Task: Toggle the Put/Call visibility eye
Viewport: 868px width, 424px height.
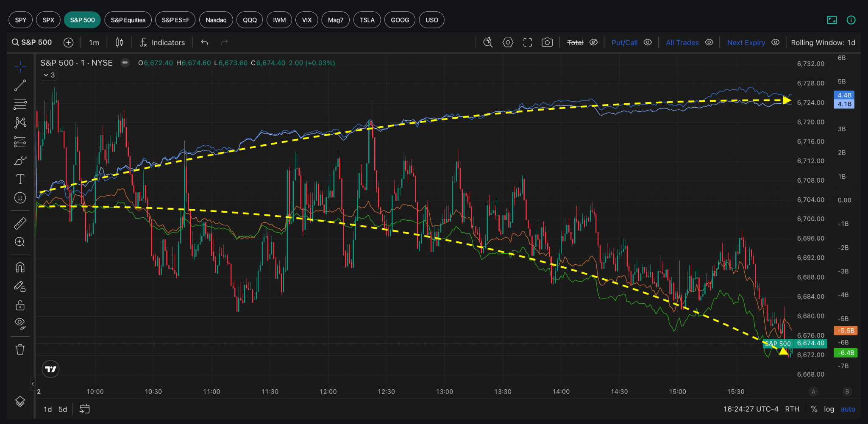Action: 648,42
